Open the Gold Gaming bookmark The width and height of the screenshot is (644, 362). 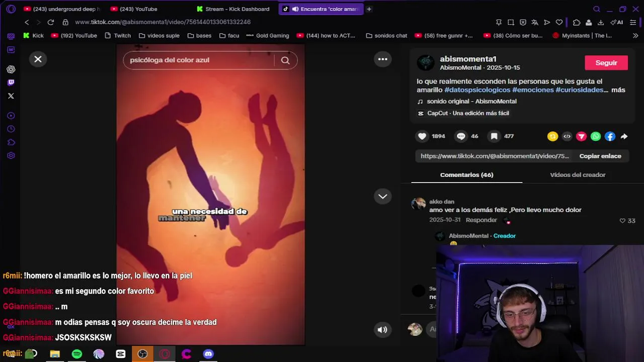pos(268,36)
